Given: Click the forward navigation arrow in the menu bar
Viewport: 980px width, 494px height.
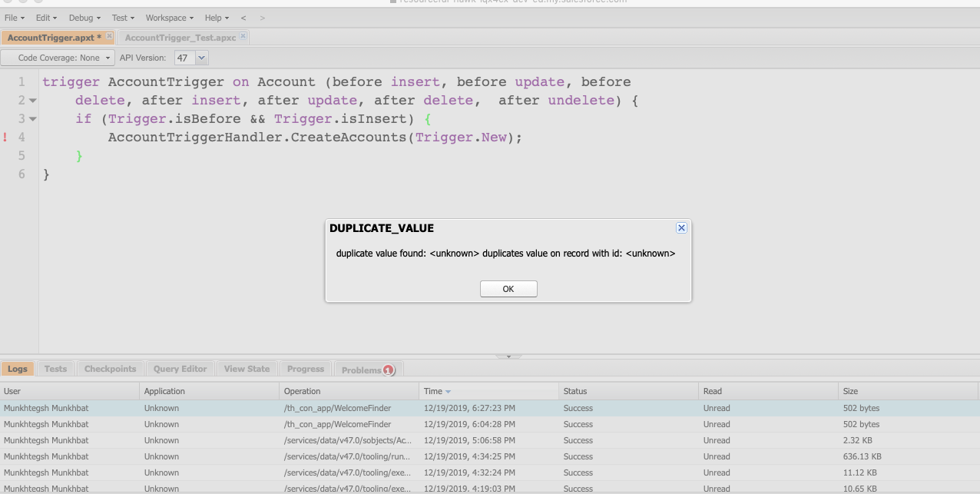Looking at the screenshot, I should tap(263, 18).
